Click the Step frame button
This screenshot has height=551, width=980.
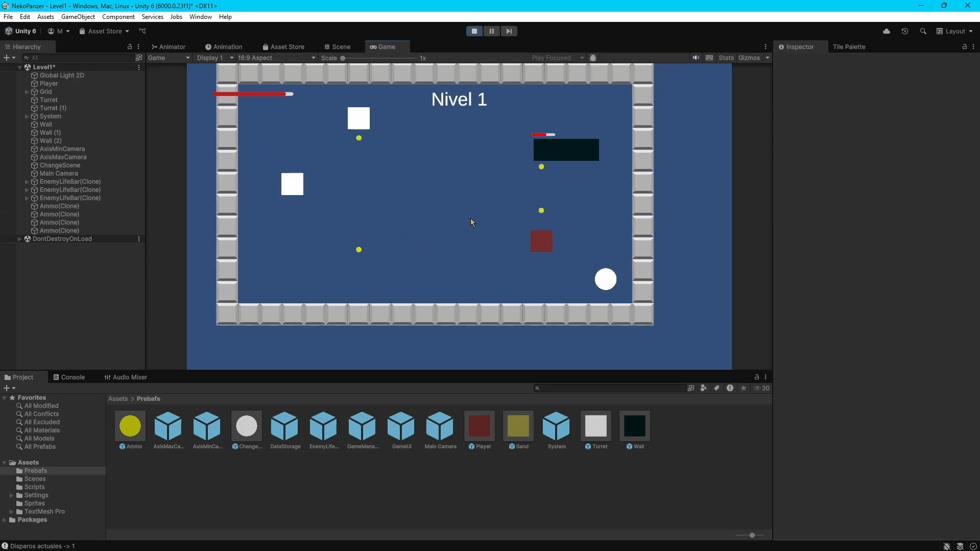click(x=509, y=31)
